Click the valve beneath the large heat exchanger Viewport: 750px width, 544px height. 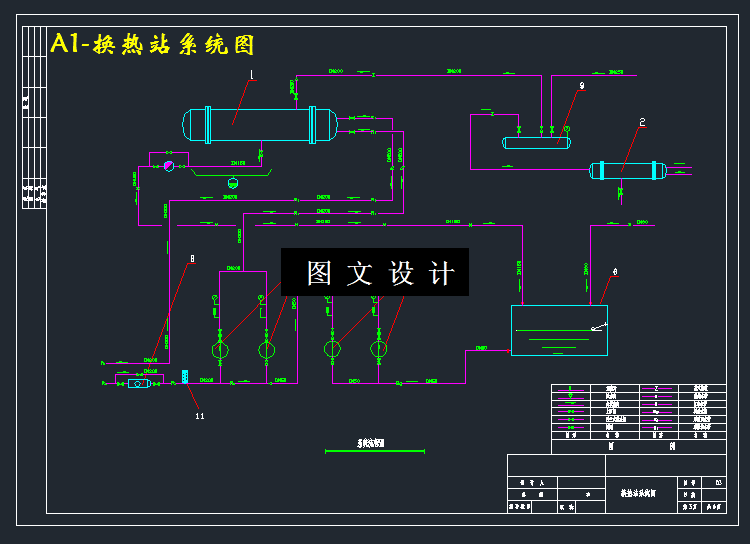[x=261, y=154]
